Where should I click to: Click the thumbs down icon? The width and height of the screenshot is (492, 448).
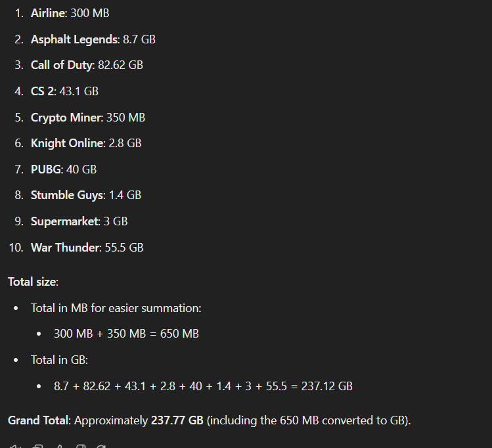coord(81,446)
